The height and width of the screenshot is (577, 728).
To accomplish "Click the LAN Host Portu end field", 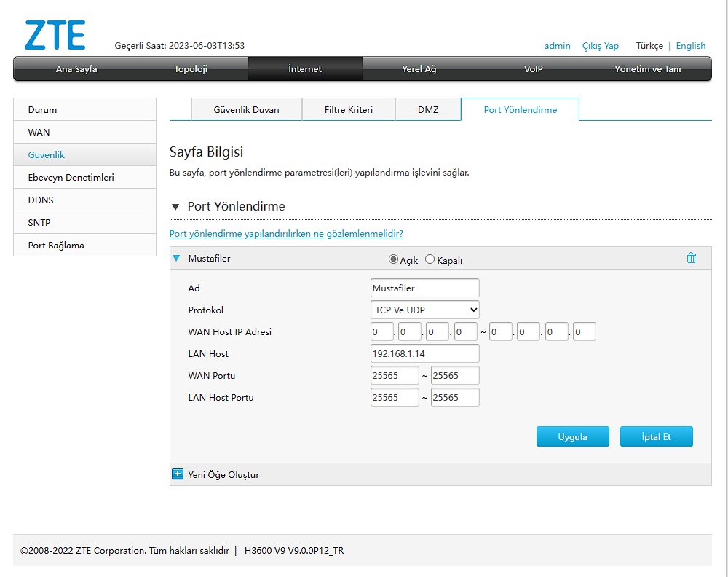I will point(455,397).
